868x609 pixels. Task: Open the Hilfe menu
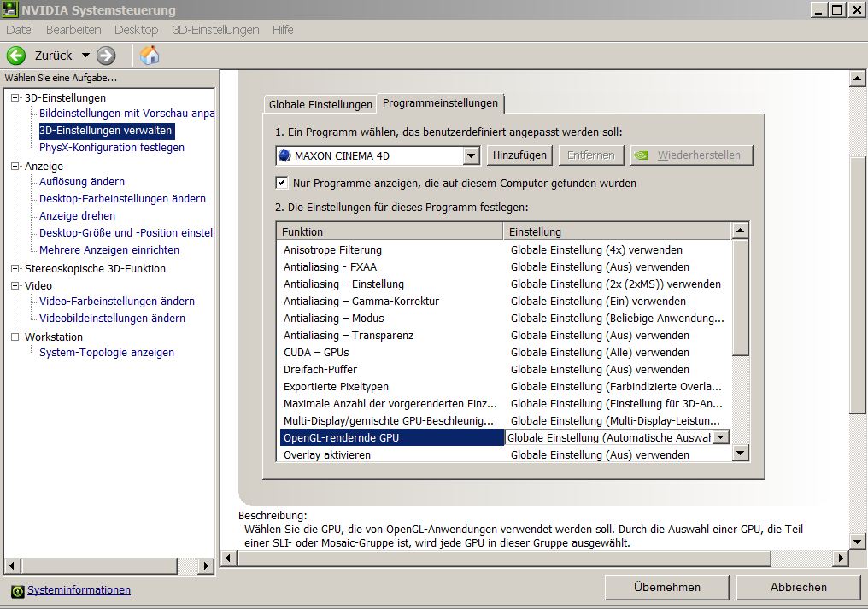pos(283,30)
